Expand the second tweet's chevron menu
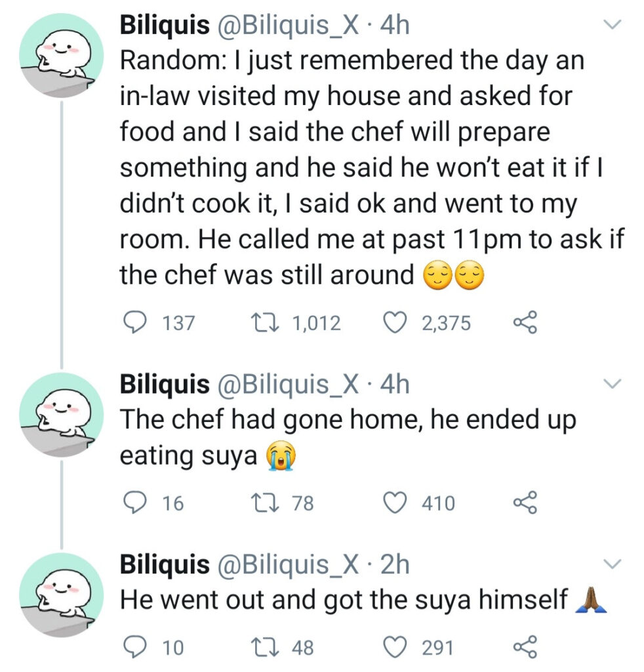The image size is (644, 672). [x=613, y=383]
